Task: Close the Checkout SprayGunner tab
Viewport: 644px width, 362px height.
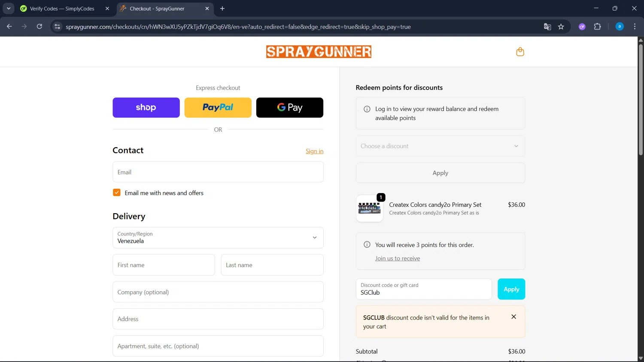Action: 207,9
